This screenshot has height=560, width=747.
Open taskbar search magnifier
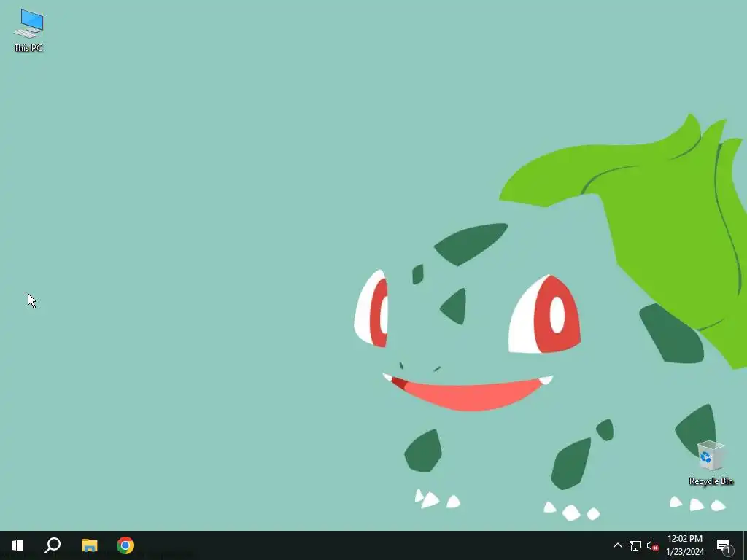53,545
